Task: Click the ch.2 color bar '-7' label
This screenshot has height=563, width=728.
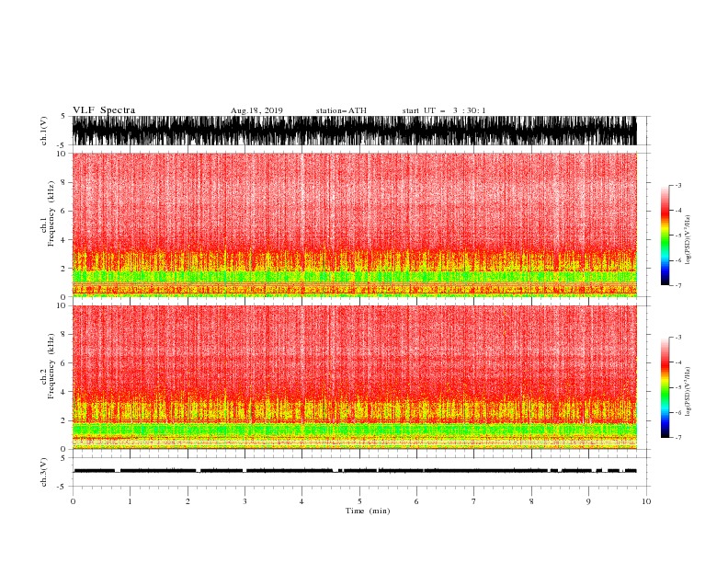Action: click(x=677, y=437)
